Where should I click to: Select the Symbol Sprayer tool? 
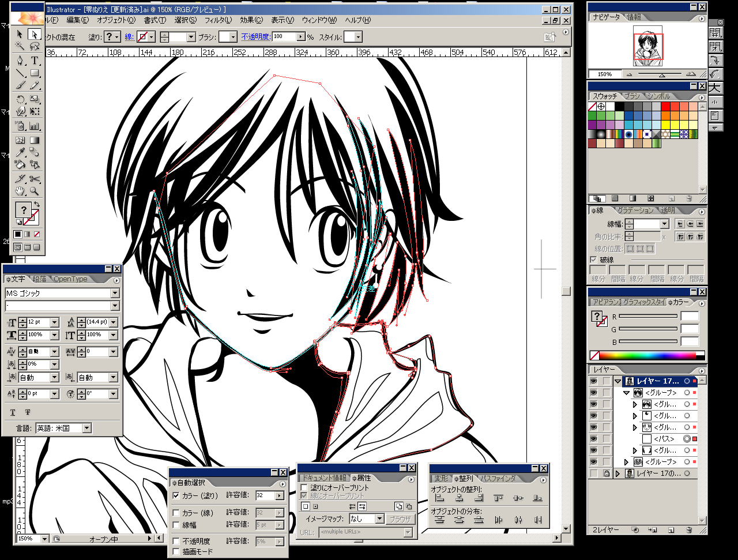20,126
